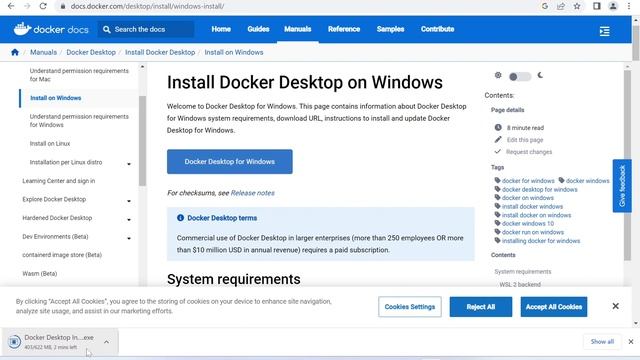The height and width of the screenshot is (360, 640).
Task: Open Understand permission requirements for Mac
Action: pos(79,75)
